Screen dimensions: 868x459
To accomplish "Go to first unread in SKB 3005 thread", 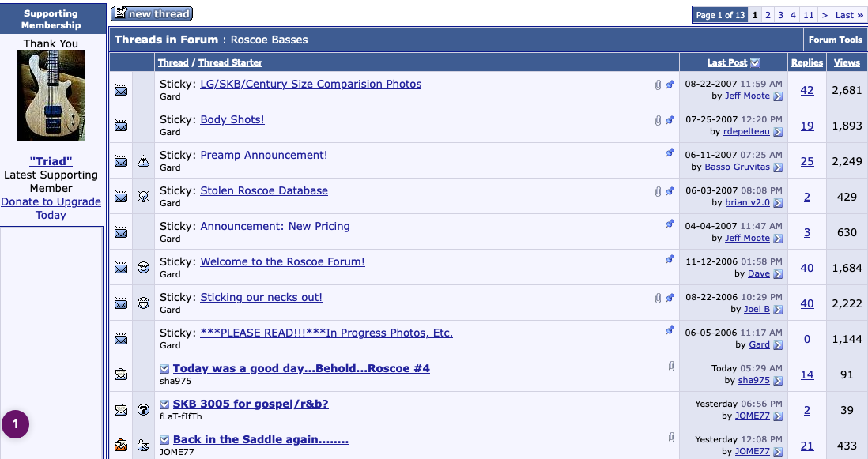I will pos(164,404).
